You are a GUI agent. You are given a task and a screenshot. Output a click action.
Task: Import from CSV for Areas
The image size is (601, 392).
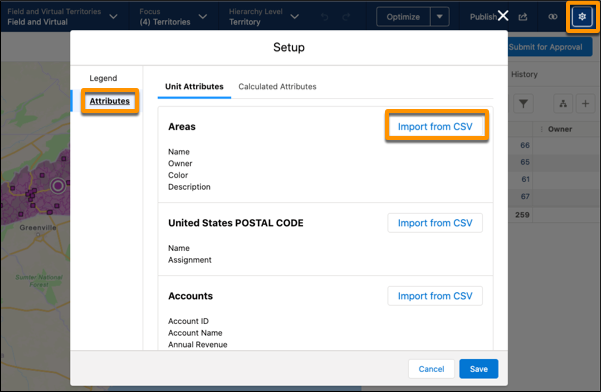(435, 127)
